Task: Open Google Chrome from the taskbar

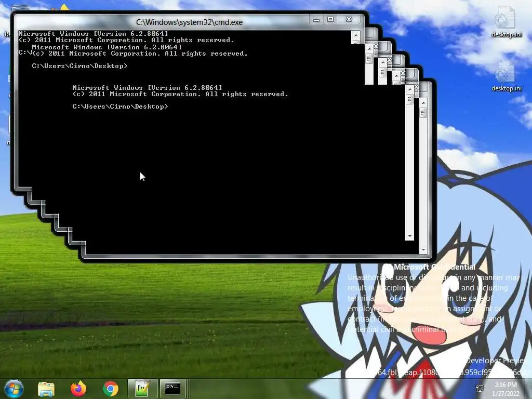Action: coord(111,389)
